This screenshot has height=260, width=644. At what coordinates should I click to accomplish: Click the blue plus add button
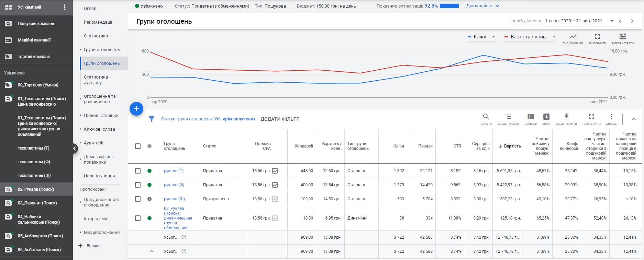(136, 109)
